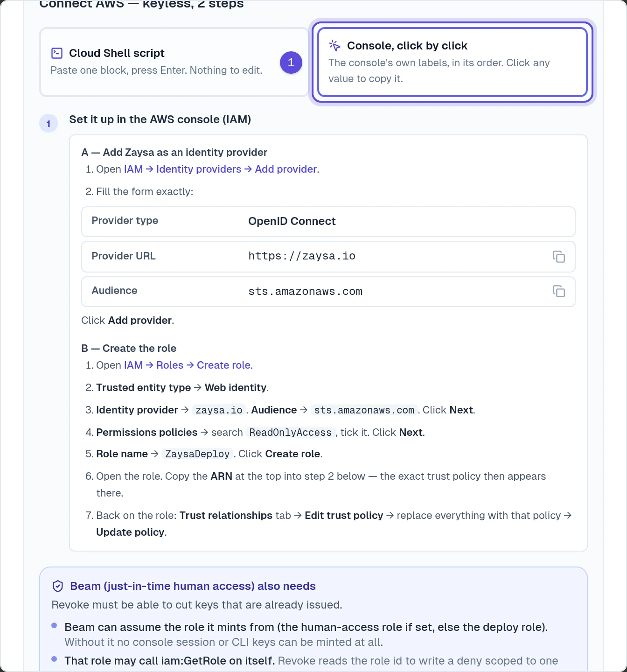This screenshot has width=627, height=672.
Task: Click the OpenID Connect provider type value
Action: coord(292,221)
